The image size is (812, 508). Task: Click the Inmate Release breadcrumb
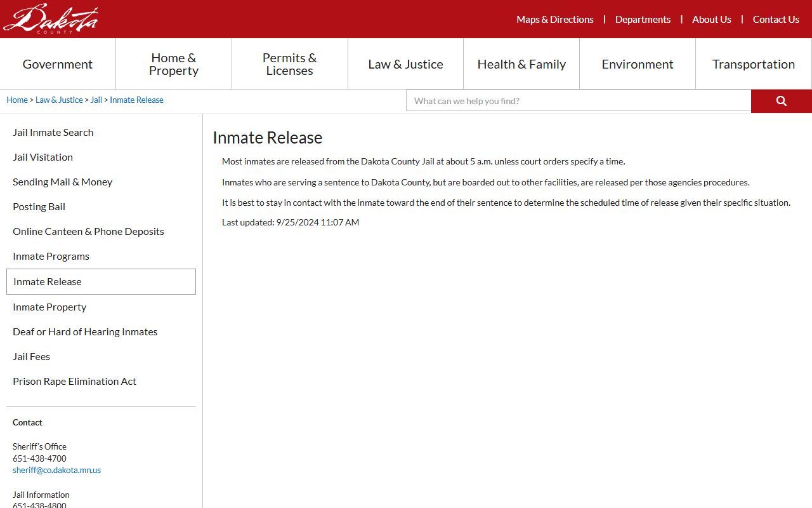point(136,100)
